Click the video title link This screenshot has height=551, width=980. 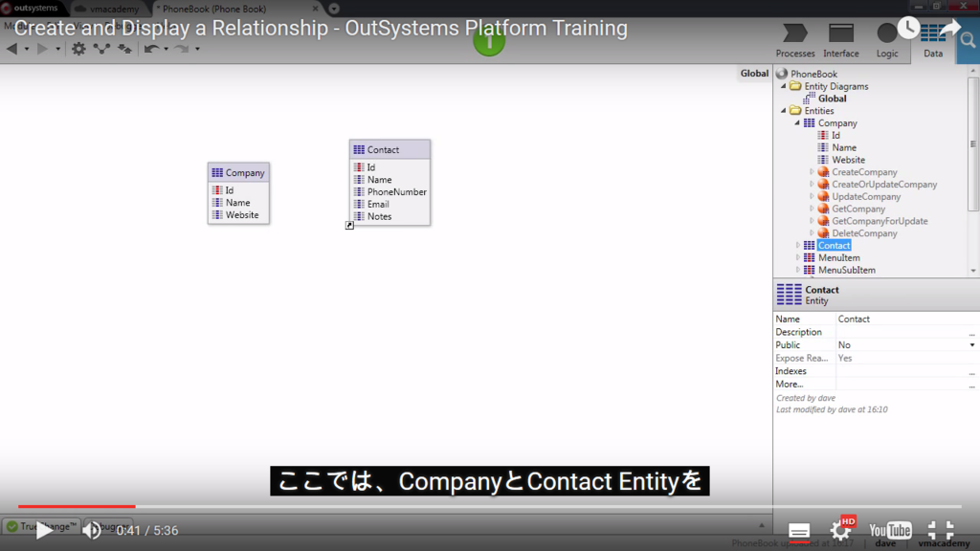point(321,28)
